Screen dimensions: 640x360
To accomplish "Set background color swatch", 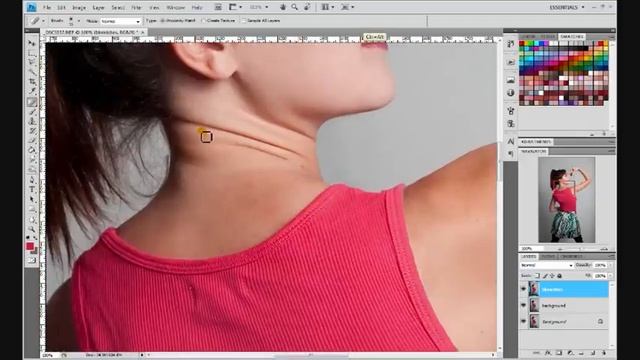I will point(34,251).
